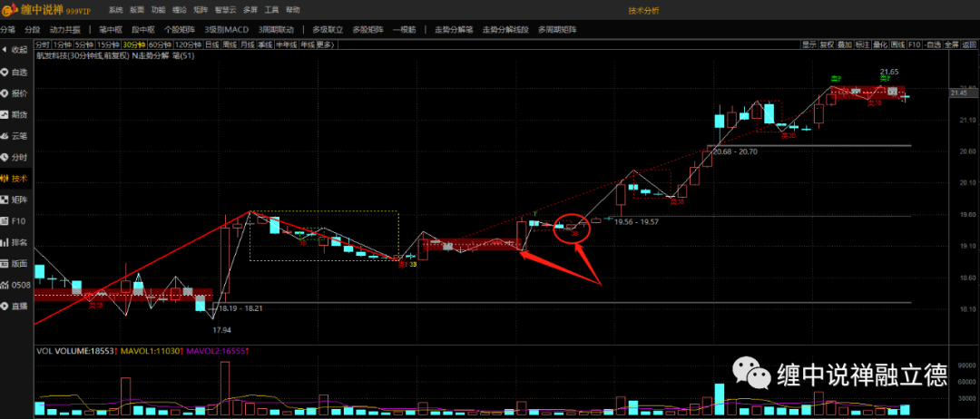This screenshot has height=419, width=980.
Task: Click the 返回 back button
Action: click(969, 44)
